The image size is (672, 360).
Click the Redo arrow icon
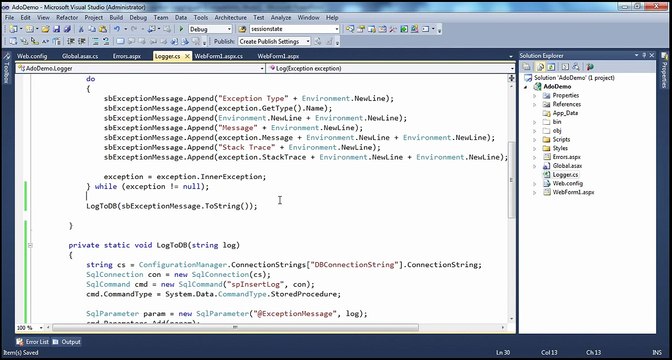click(x=134, y=29)
